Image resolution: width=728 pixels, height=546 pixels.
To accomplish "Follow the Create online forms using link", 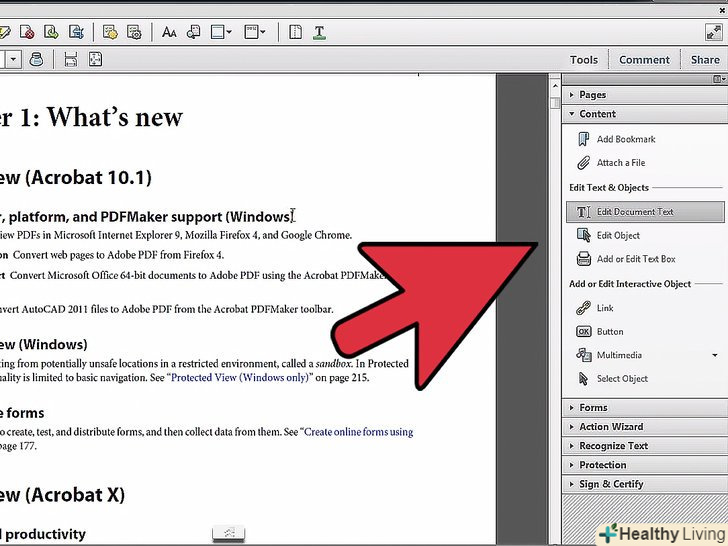I will click(x=358, y=432).
